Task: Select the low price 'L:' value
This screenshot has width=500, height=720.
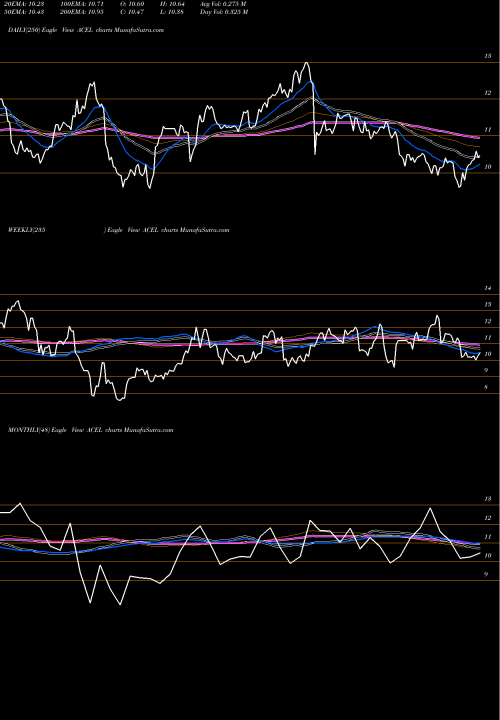Action: click(172, 12)
